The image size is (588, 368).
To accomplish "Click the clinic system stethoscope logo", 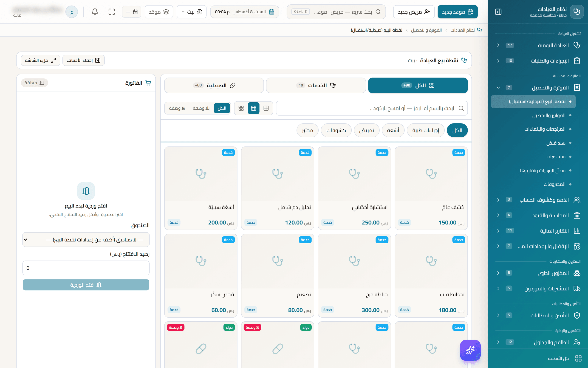I will click(x=577, y=12).
